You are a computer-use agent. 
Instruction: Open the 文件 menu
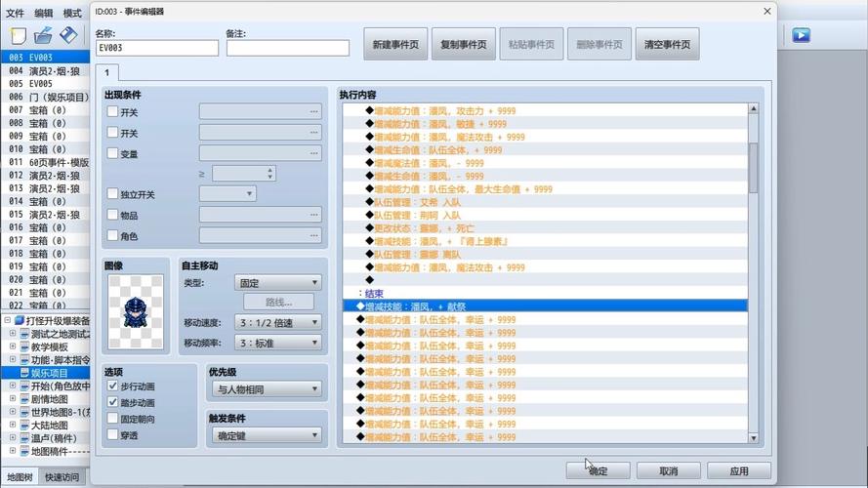tap(15, 13)
